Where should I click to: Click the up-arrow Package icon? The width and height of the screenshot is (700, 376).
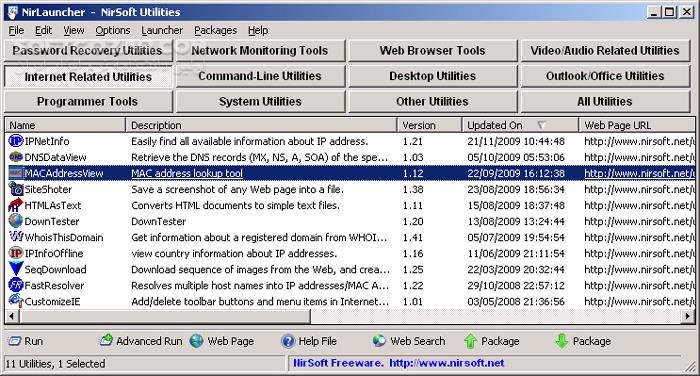pos(471,341)
